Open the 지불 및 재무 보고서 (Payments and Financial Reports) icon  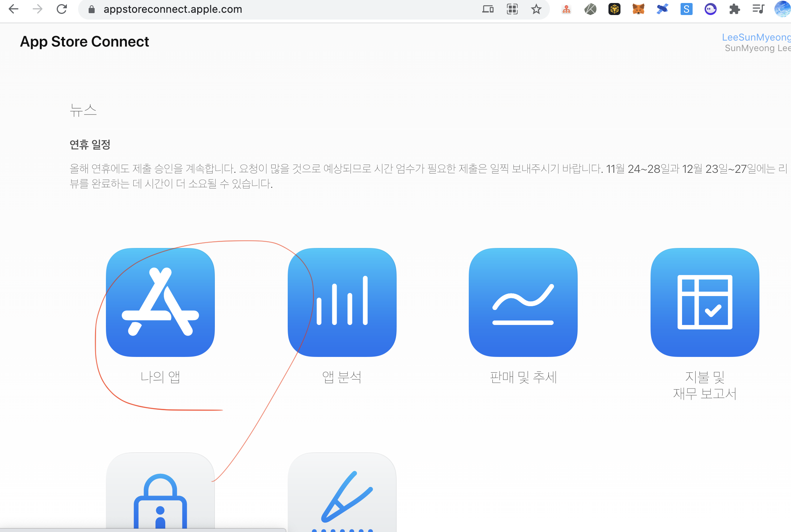pyautogui.click(x=705, y=302)
